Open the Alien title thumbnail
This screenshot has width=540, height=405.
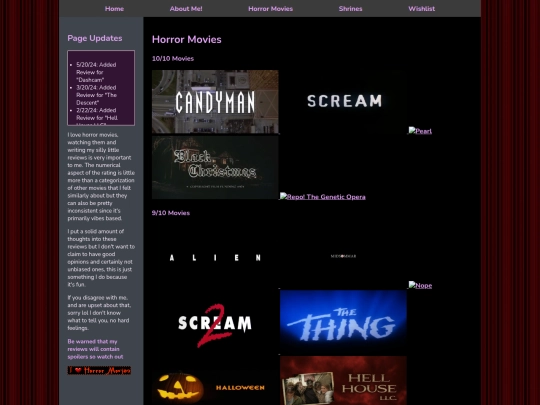pyautogui.click(x=215, y=257)
